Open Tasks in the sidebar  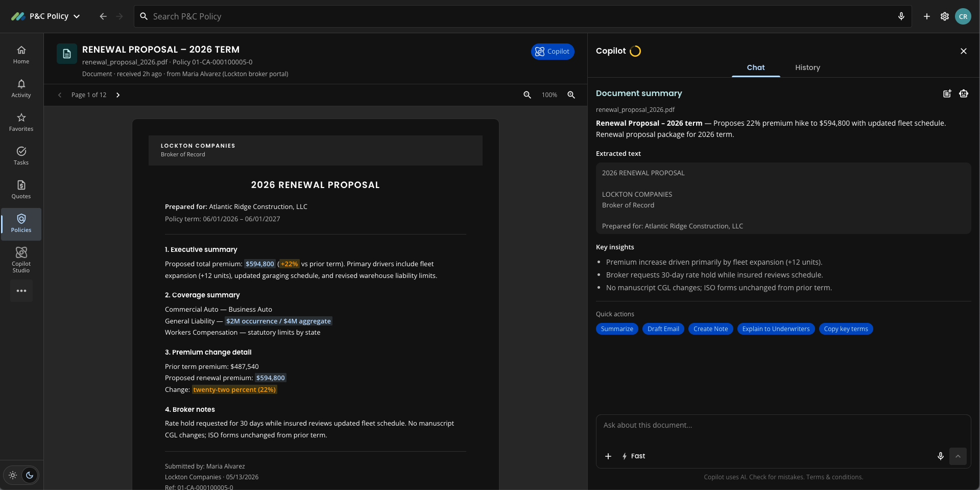point(21,156)
